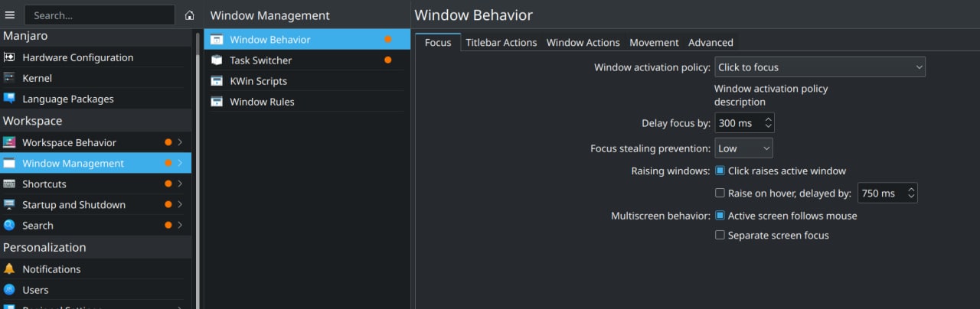The width and height of the screenshot is (980, 309).
Task: Select the Window Rules module icon
Action: tap(217, 101)
